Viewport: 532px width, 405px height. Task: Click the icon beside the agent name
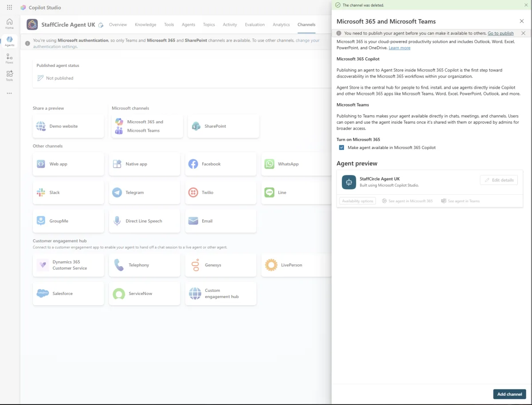[x=101, y=25]
